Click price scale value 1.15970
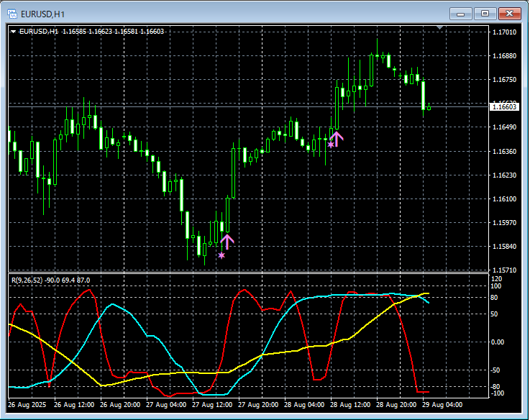The image size is (530, 420). pos(505,222)
